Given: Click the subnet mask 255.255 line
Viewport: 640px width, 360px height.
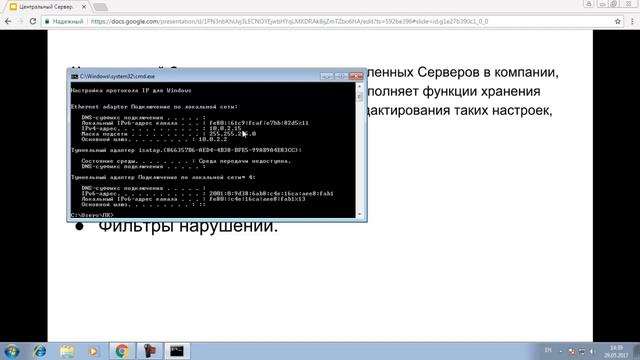Looking at the screenshot, I should [169, 133].
